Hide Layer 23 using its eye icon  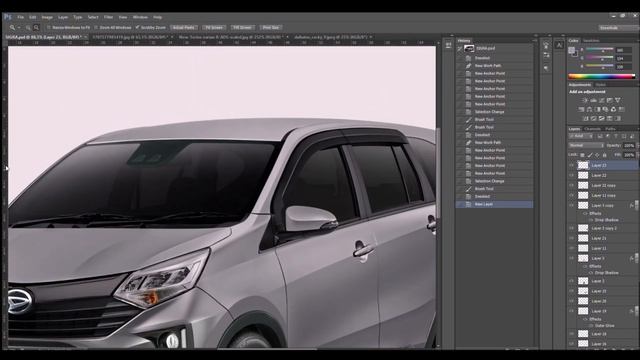coord(571,165)
